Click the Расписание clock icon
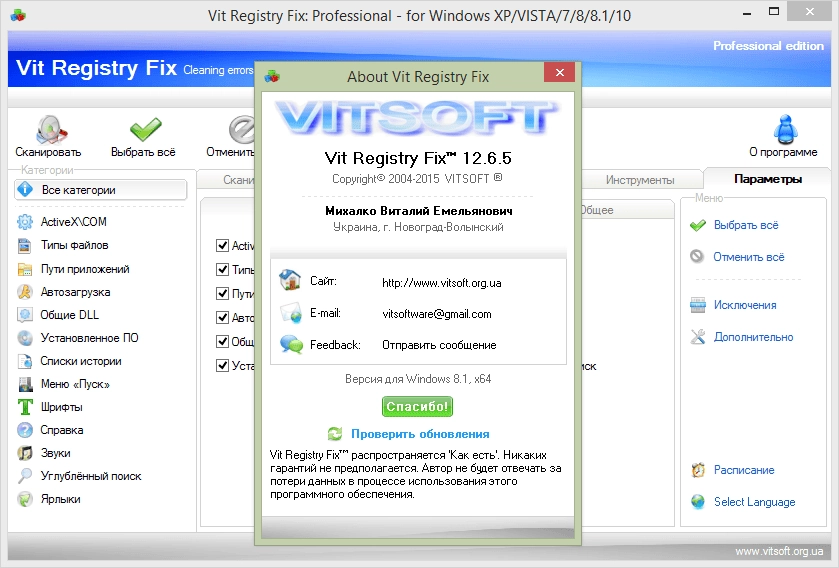The image size is (839, 568). pos(698,470)
